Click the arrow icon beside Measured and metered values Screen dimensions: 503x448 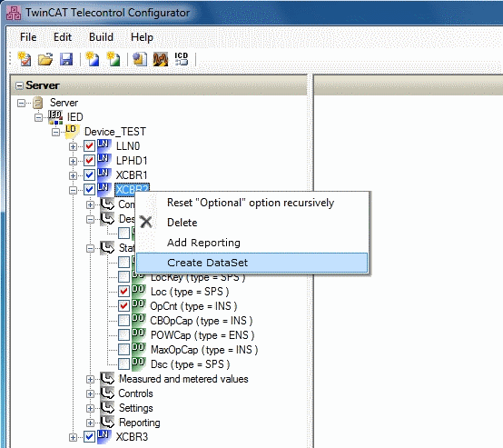107,379
